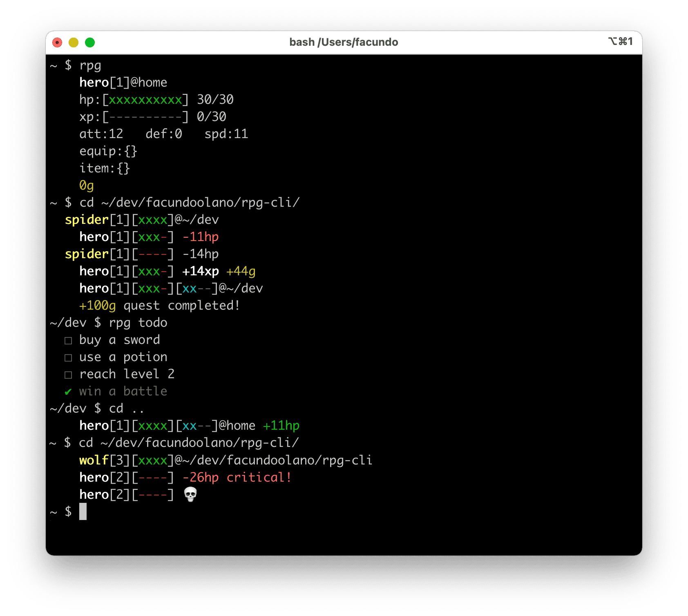Image resolution: width=688 pixels, height=616 pixels.
Task: Click the +100g gold reward text
Action: [x=97, y=305]
